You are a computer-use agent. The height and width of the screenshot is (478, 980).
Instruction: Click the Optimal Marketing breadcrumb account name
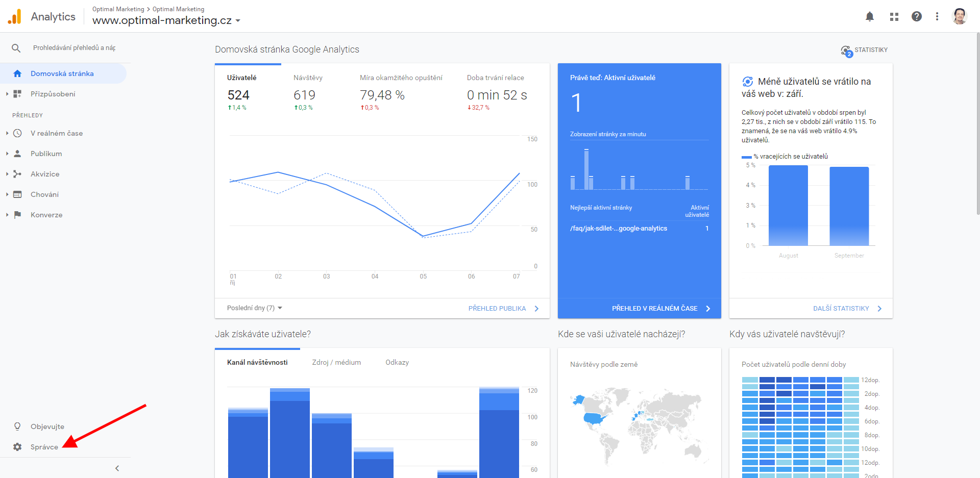(118, 9)
